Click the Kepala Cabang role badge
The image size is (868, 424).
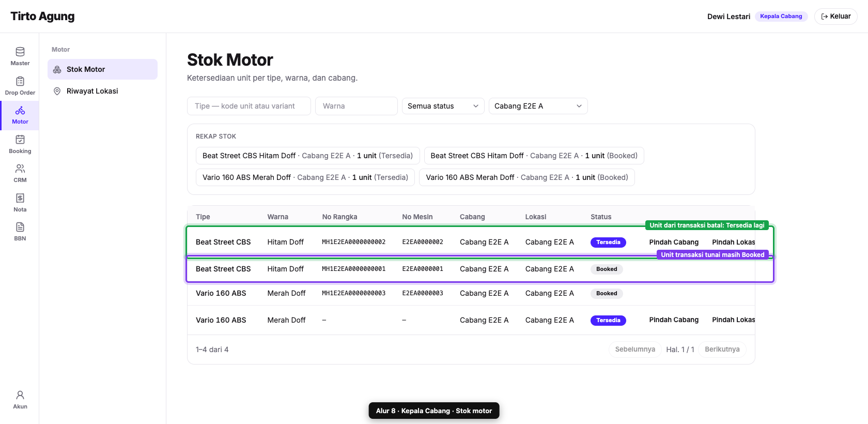click(x=781, y=17)
